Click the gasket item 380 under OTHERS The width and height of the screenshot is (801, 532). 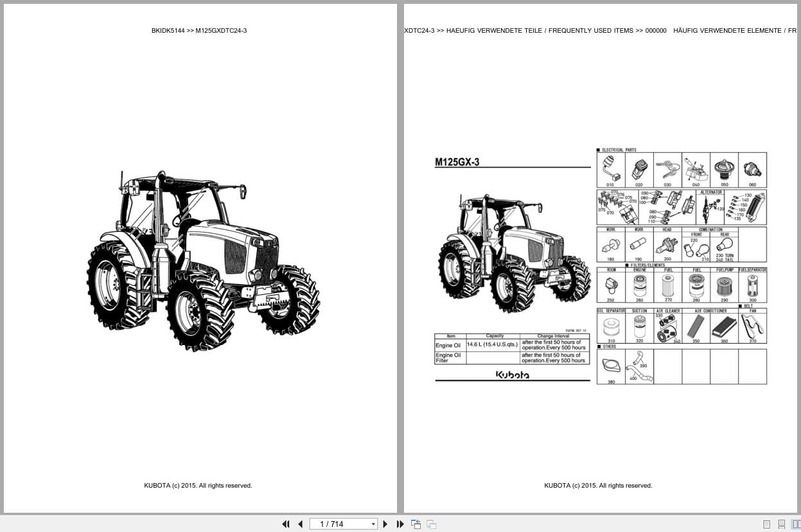coord(611,367)
